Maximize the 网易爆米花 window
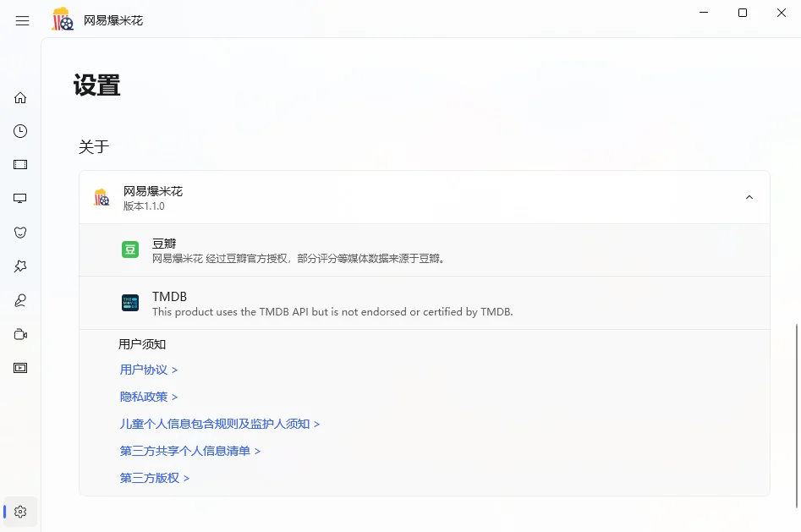The height and width of the screenshot is (532, 801). 743,13
